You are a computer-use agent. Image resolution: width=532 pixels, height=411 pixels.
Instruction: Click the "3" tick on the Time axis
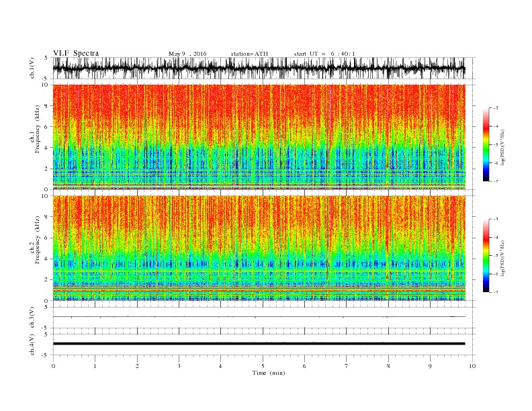179,366
